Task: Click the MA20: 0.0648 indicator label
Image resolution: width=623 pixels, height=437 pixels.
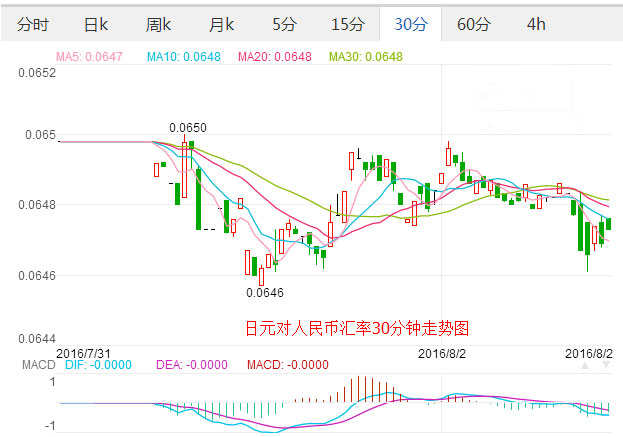Action: [275, 57]
